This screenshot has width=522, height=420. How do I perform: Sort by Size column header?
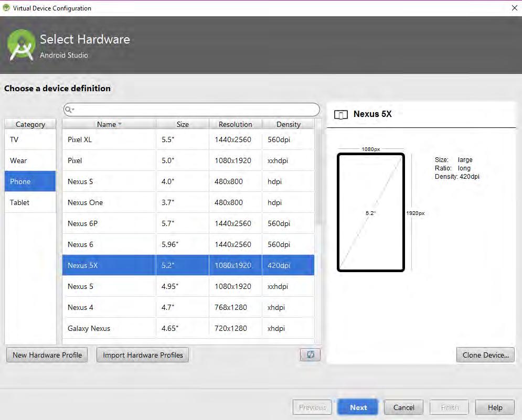(x=183, y=124)
